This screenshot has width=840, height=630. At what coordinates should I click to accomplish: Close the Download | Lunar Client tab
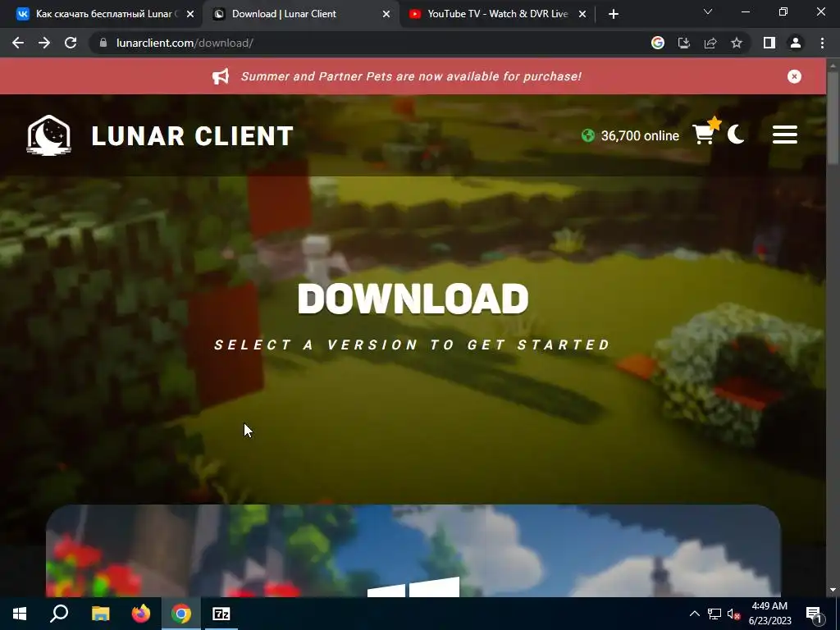tap(386, 15)
